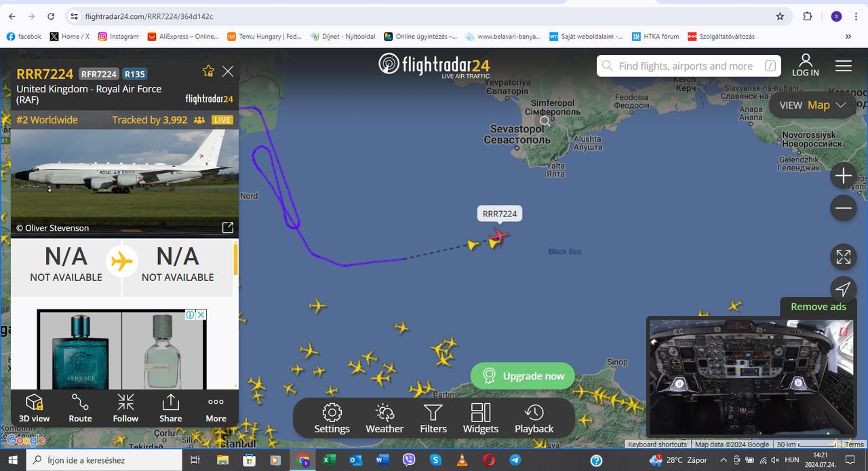The height and width of the screenshot is (471, 868).
Task: Click the Remove ads button
Action: pos(818,307)
